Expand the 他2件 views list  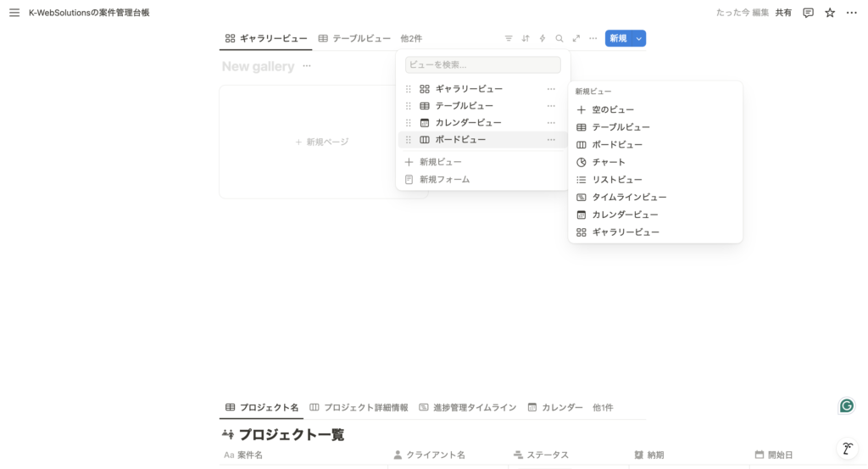pos(411,38)
